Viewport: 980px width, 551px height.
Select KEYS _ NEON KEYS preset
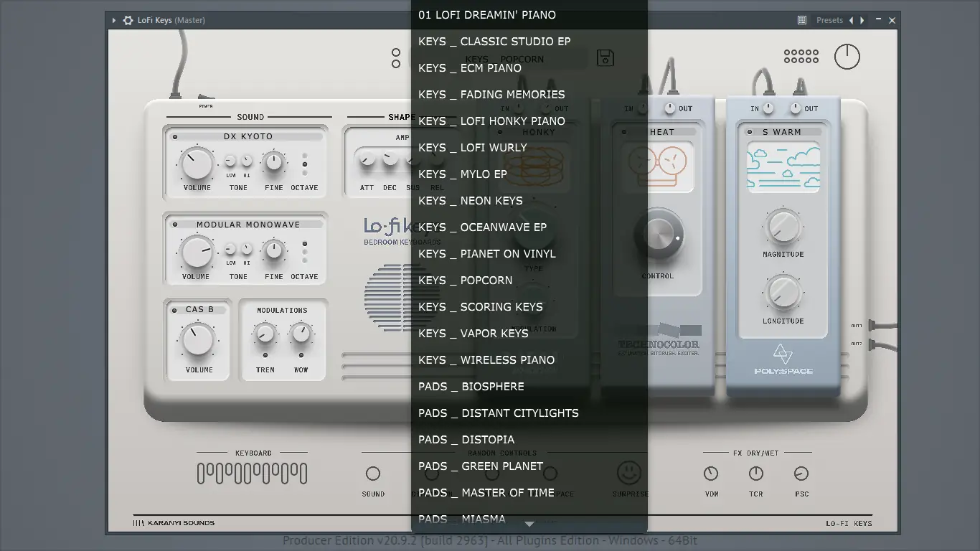[x=529, y=200]
